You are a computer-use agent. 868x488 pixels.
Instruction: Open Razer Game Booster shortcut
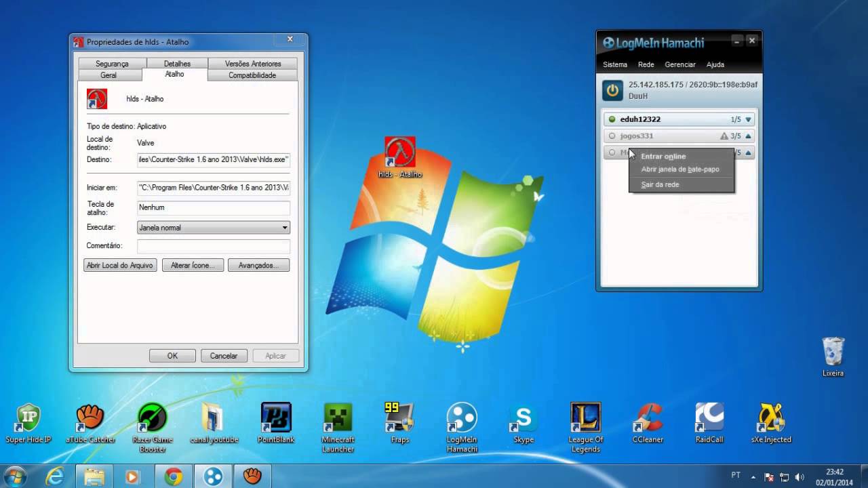coord(153,428)
